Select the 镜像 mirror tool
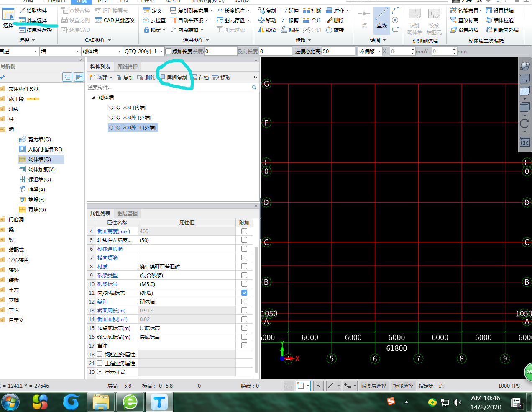The image size is (532, 412). 267,30
